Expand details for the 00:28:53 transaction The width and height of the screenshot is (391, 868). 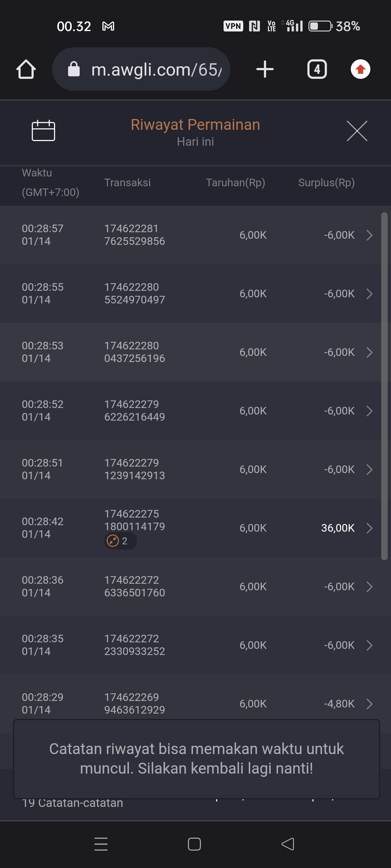pos(369,352)
